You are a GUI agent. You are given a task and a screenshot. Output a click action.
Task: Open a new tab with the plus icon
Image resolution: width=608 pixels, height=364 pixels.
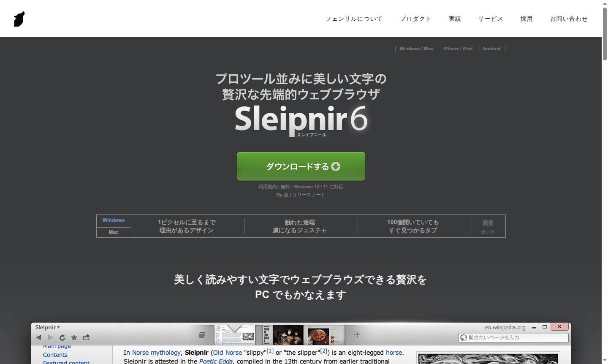point(357,335)
